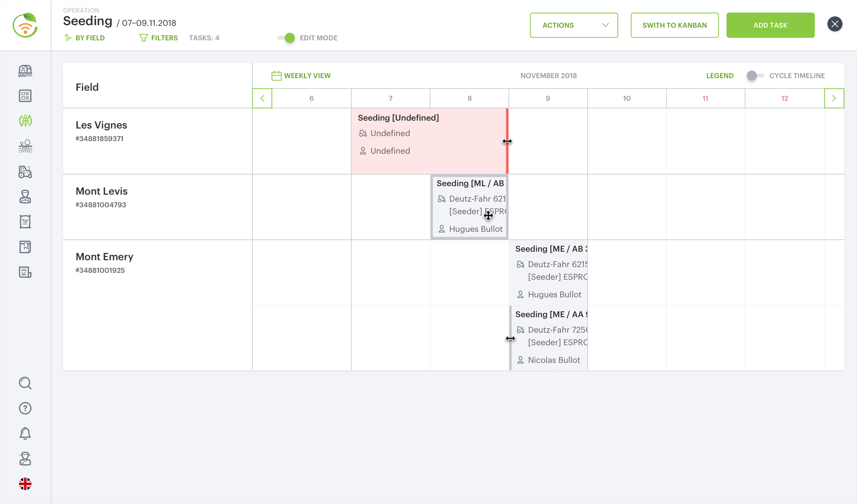Click the app logo icon
The width and height of the screenshot is (857, 504).
(x=25, y=25)
